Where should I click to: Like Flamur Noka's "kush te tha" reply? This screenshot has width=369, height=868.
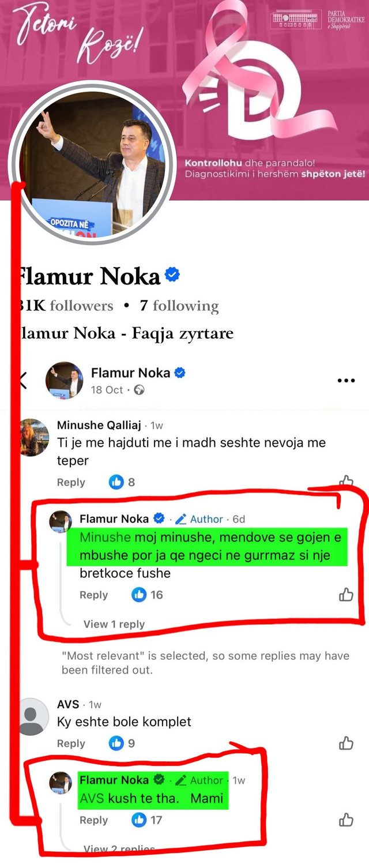click(346, 820)
